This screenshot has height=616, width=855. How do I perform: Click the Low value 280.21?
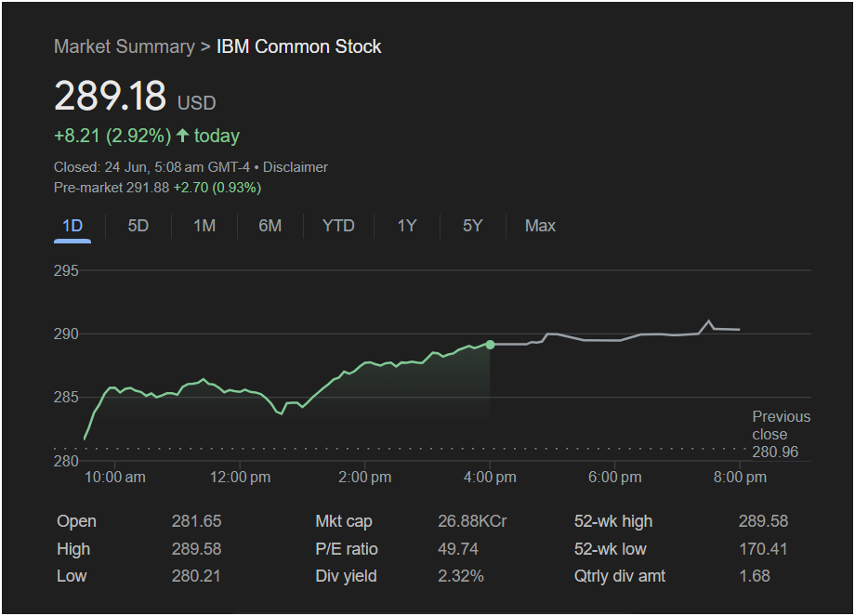point(196,576)
